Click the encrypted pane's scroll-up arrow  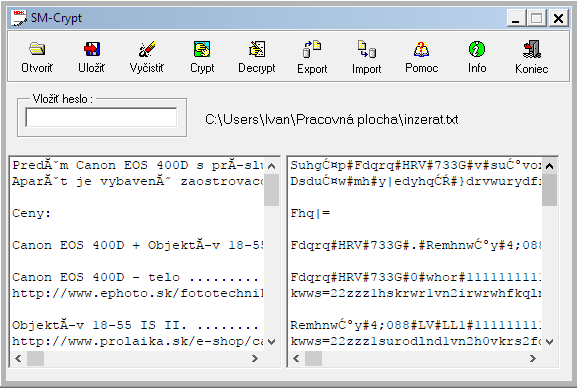click(x=549, y=166)
